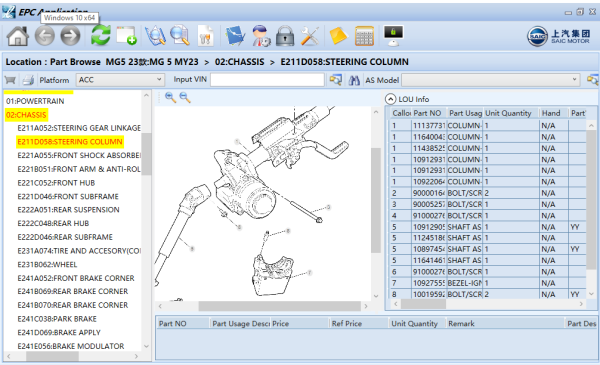The height and width of the screenshot is (365, 600).
Task: Sort by Part NO column in LOU Info
Action: [429, 113]
